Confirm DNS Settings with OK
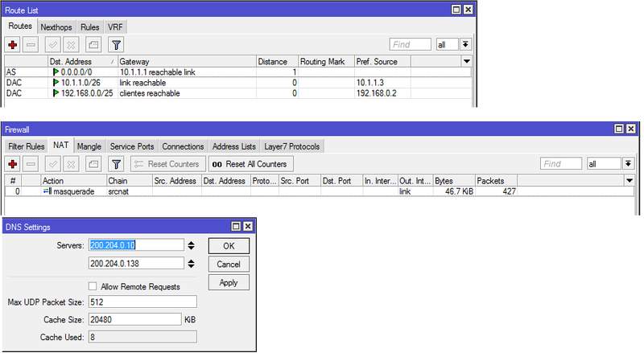Viewport: 644px width, 357px height. [229, 246]
